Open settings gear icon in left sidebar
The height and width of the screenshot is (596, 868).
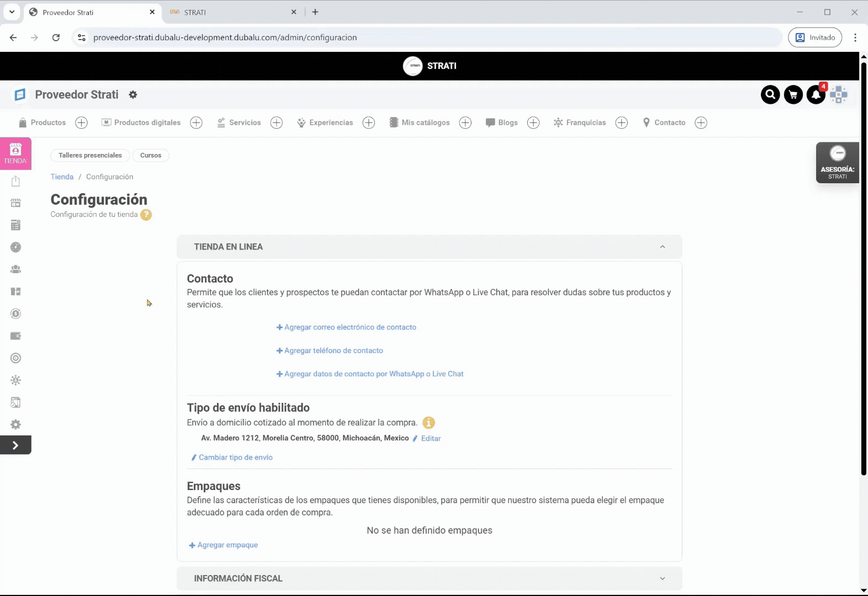pyautogui.click(x=15, y=424)
